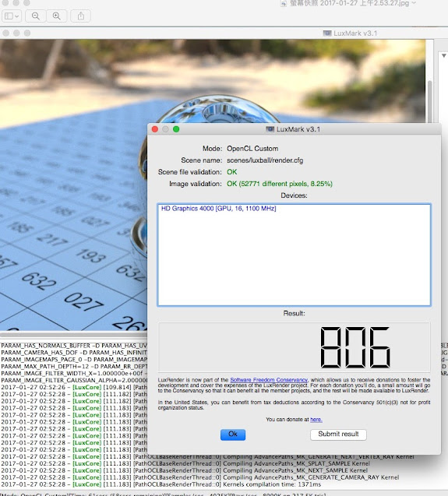Click inside the Devices list box
Image resolution: width=448 pixels, height=496 pixels.
[x=295, y=255]
